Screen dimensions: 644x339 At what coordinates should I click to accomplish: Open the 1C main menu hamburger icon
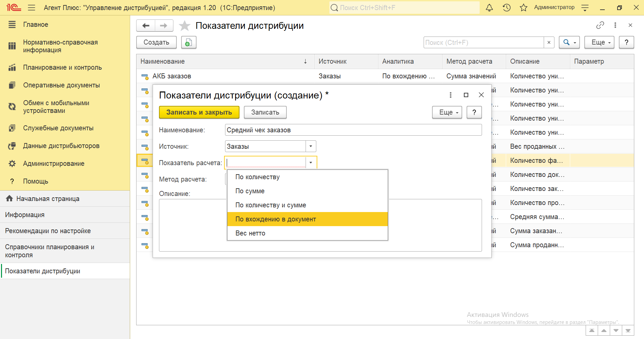[x=32, y=8]
